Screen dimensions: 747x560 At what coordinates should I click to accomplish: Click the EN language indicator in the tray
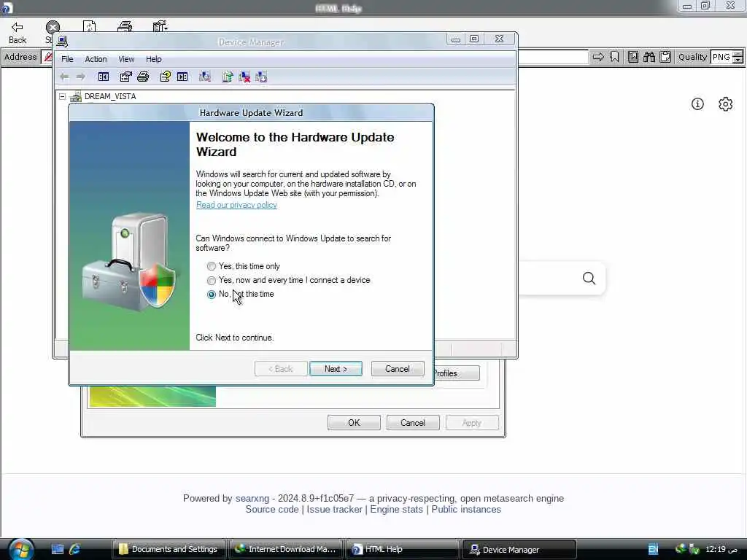pos(653,549)
